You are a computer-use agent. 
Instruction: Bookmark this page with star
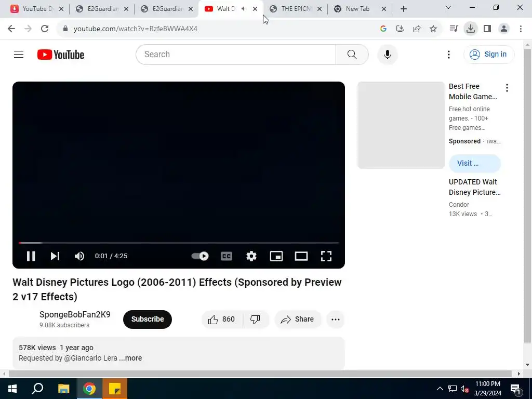(x=433, y=29)
